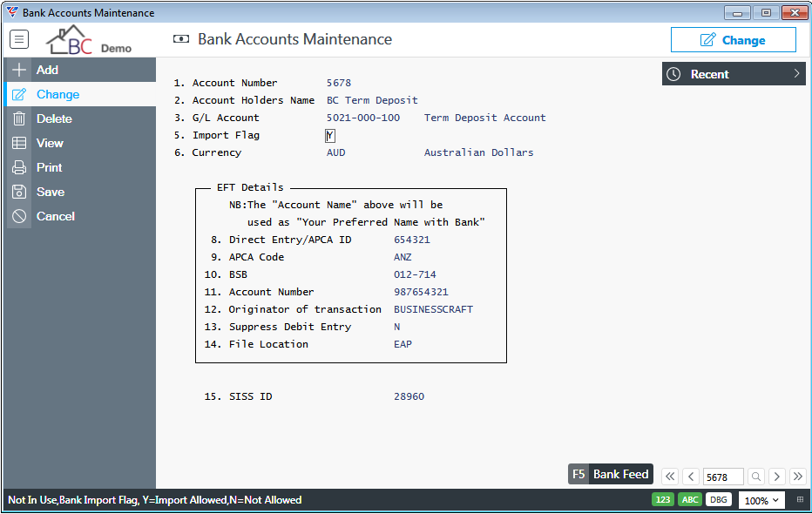812x514 pixels.
Task: Jump to last record with double-right arrows
Action: point(798,477)
